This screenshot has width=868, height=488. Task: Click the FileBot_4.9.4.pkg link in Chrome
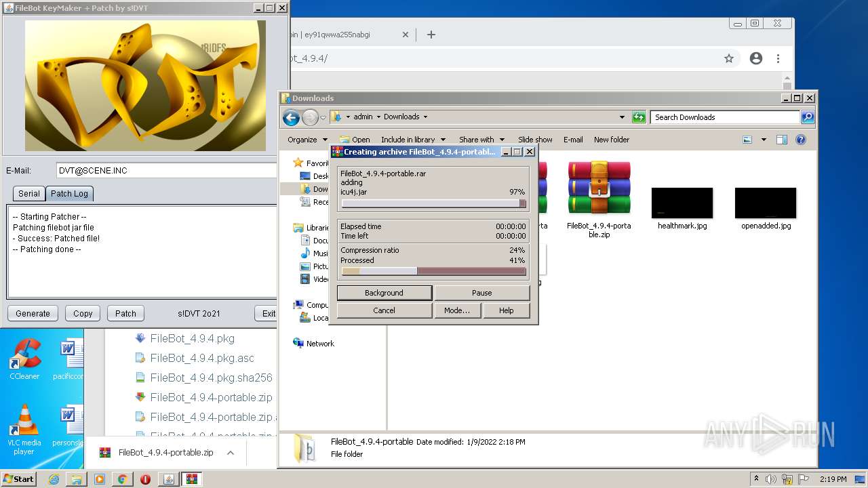coord(192,338)
